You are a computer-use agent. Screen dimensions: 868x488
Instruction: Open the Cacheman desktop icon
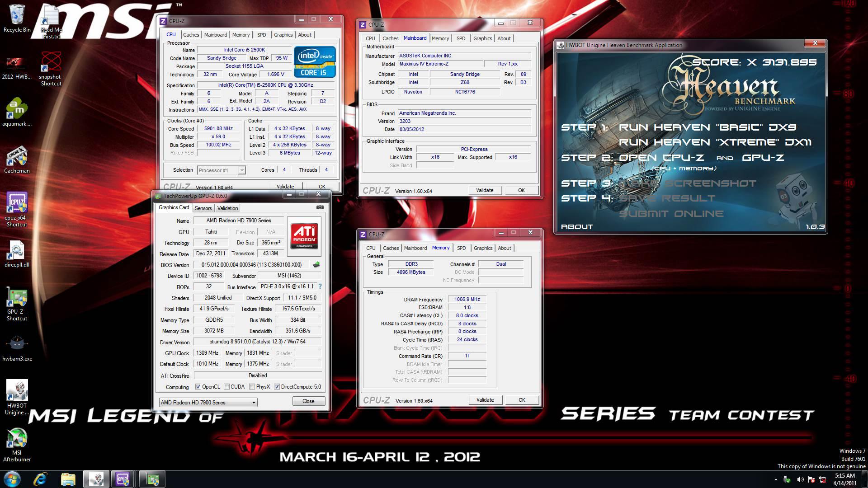[17, 160]
